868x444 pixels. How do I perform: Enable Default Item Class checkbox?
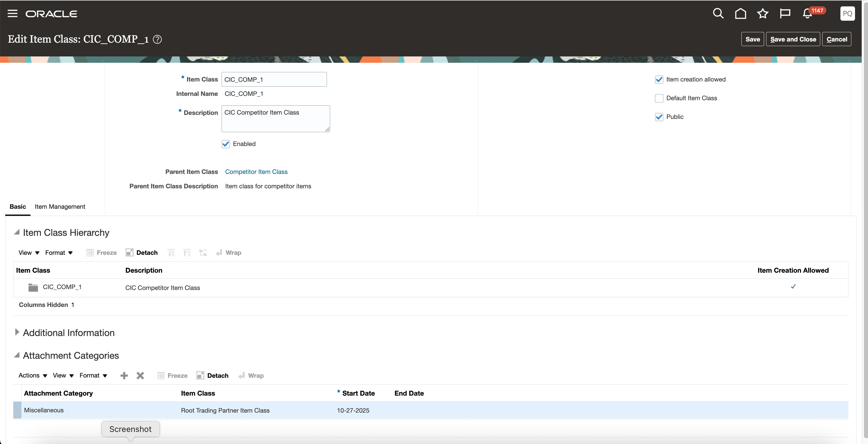click(x=659, y=98)
